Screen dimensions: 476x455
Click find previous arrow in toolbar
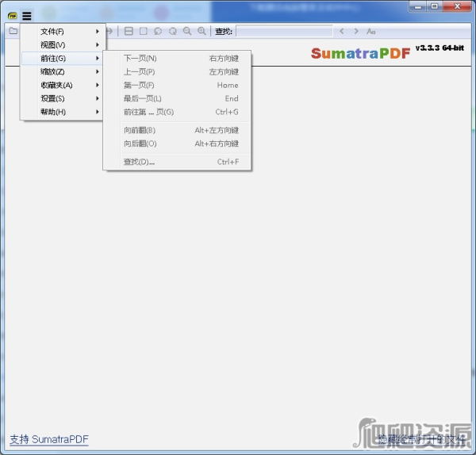pyautogui.click(x=342, y=32)
